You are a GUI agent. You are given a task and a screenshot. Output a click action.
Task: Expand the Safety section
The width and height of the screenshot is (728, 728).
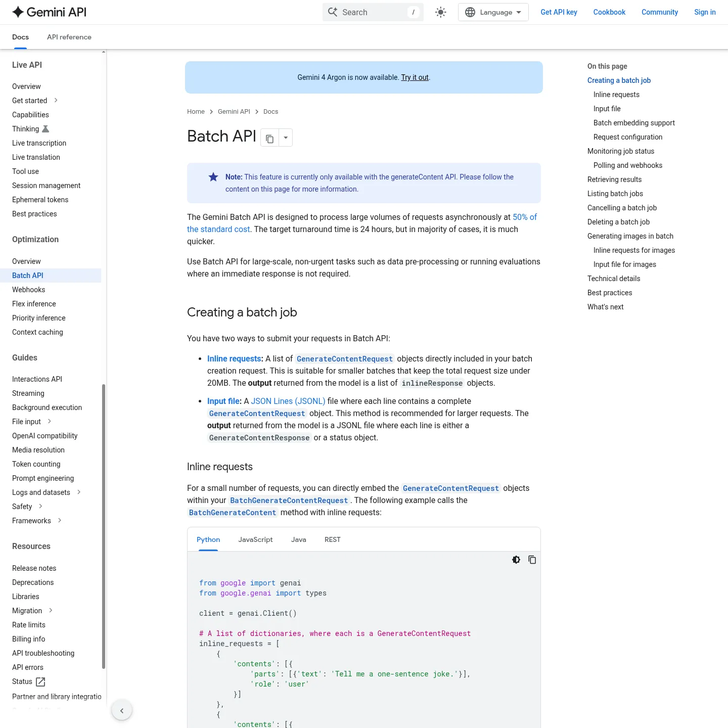[x=40, y=507]
